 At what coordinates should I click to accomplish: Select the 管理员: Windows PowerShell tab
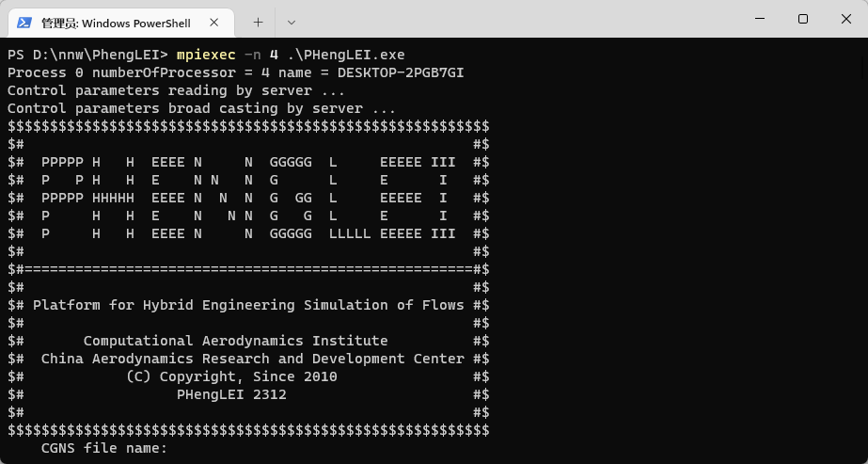(121, 23)
